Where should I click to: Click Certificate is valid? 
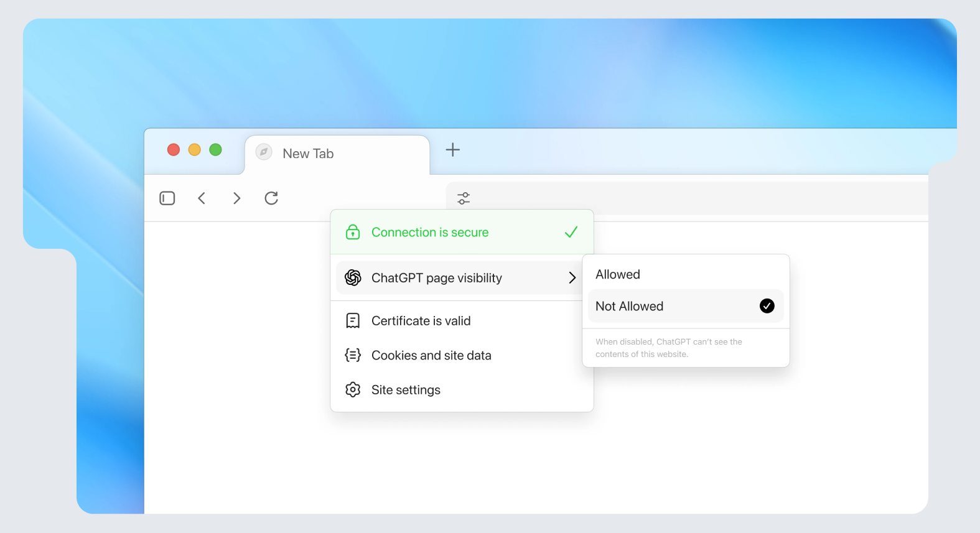coord(421,321)
